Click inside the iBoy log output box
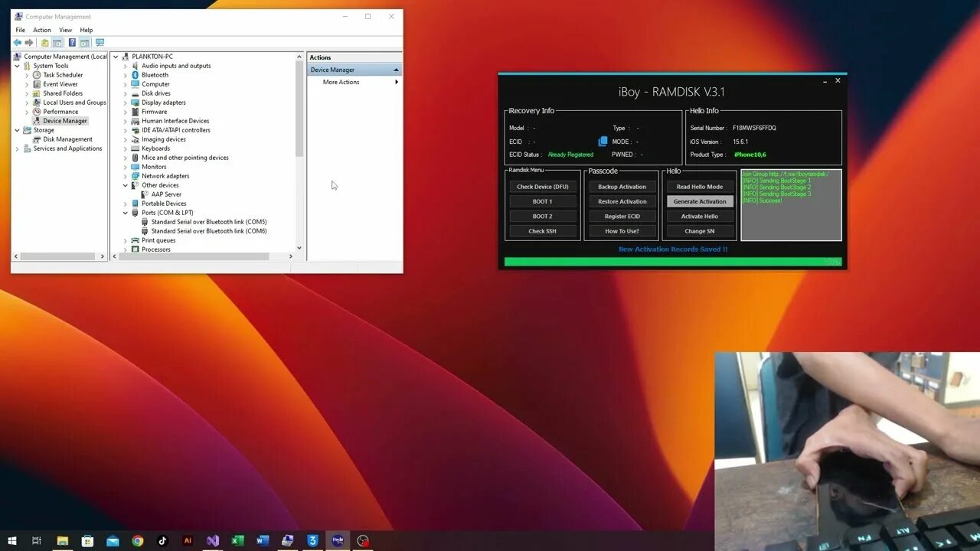This screenshot has height=551, width=980. click(791, 205)
